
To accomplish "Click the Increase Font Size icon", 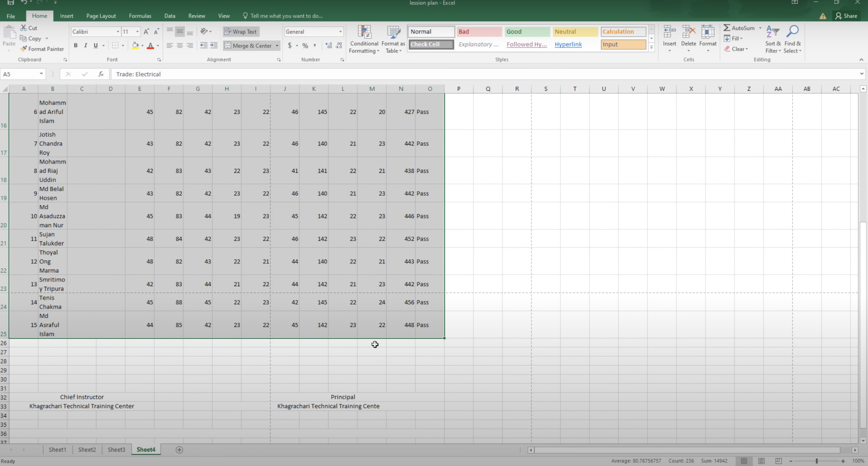I will pyautogui.click(x=146, y=32).
